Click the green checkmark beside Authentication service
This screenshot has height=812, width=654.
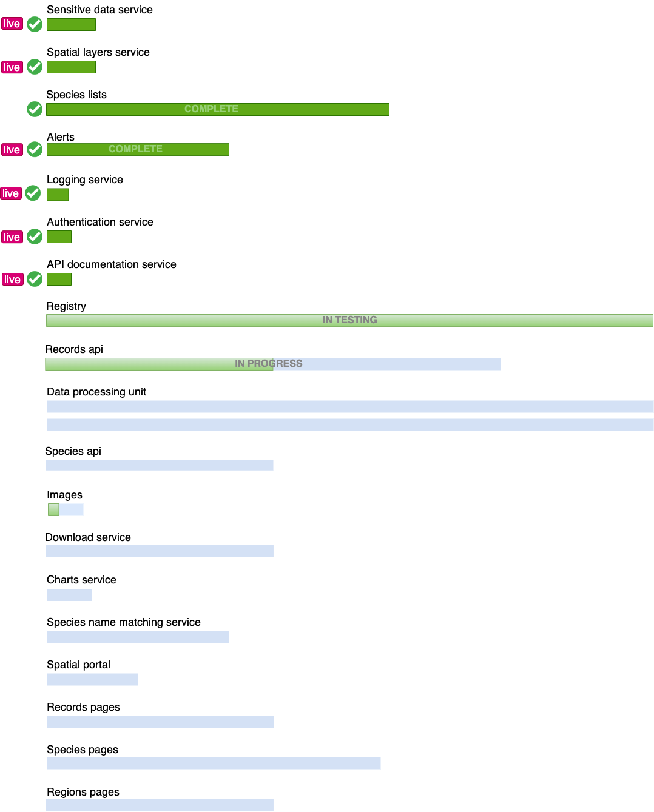click(35, 237)
